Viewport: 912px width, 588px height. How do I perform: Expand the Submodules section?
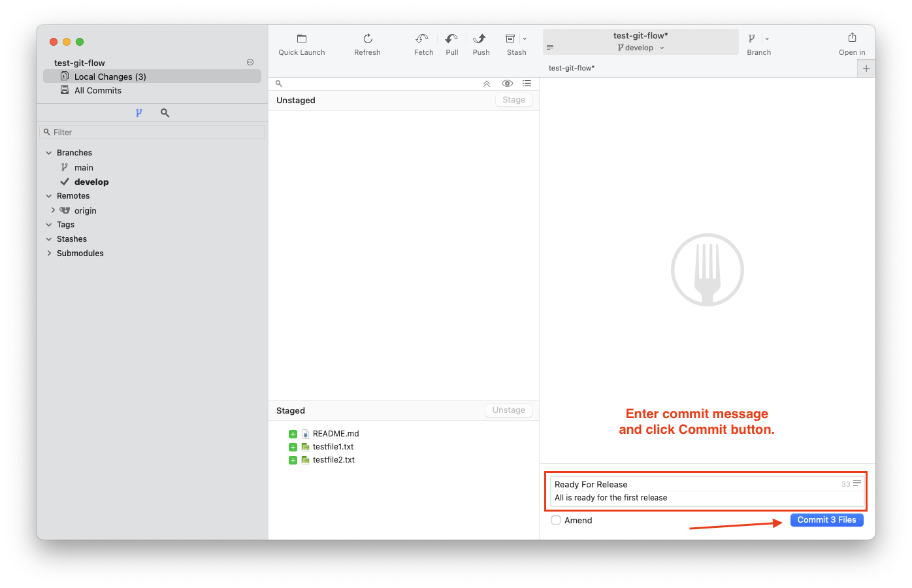coord(49,253)
